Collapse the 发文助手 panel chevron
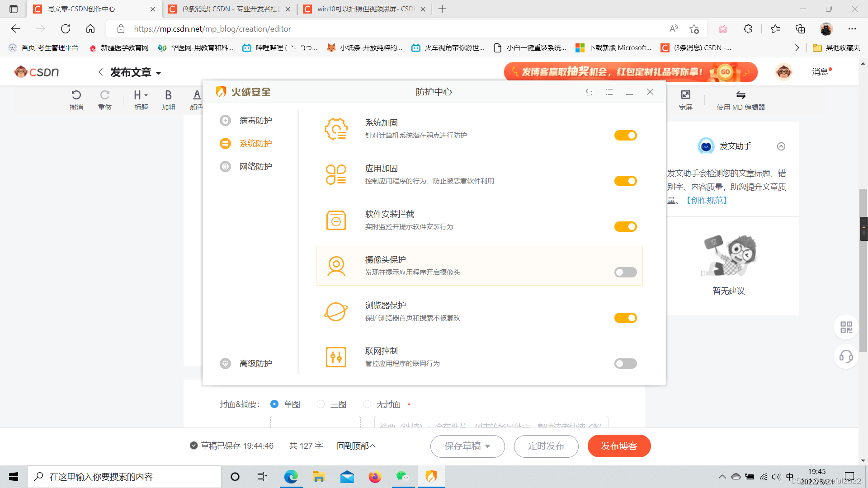Image resolution: width=868 pixels, height=488 pixels. pos(781,146)
